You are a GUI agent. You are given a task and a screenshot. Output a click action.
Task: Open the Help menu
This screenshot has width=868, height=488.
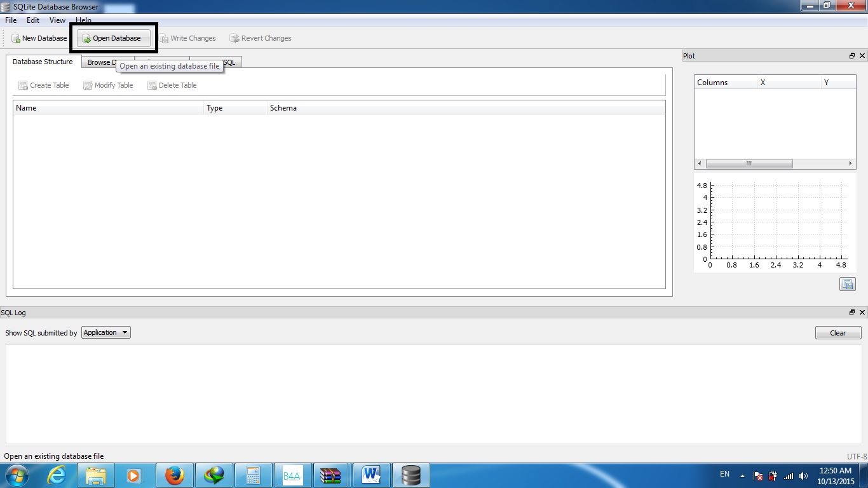tap(83, 20)
